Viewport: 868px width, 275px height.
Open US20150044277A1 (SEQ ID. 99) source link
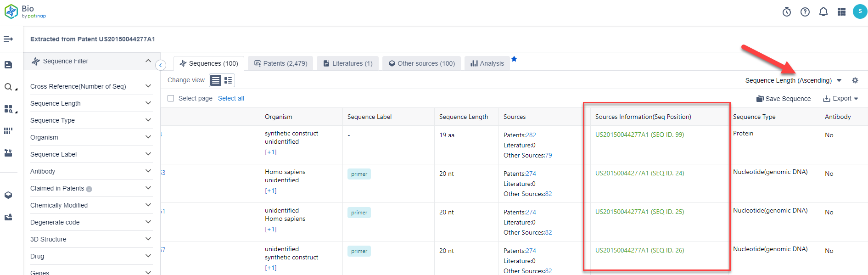(x=639, y=135)
